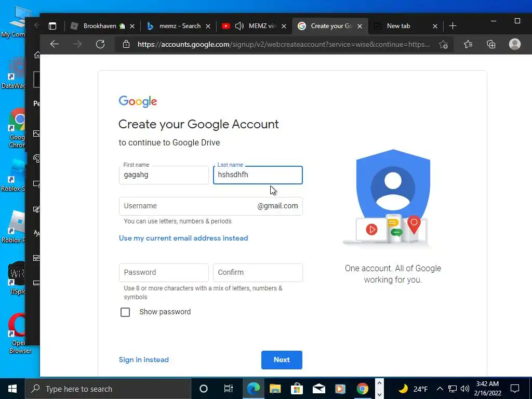
Task: Add this page to favorites star icon
Action: coord(444,45)
